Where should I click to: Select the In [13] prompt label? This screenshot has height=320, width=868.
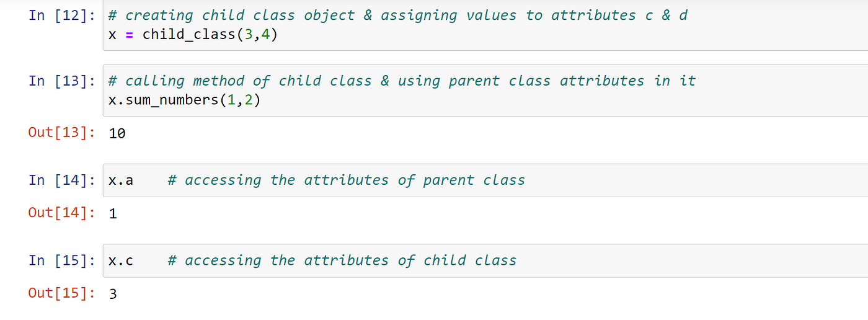click(61, 81)
